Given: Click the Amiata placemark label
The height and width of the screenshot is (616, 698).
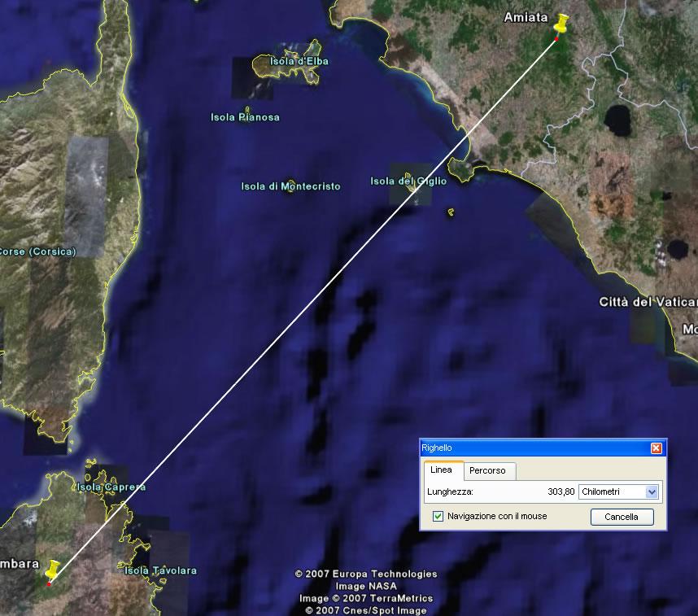Looking at the screenshot, I should [526, 17].
